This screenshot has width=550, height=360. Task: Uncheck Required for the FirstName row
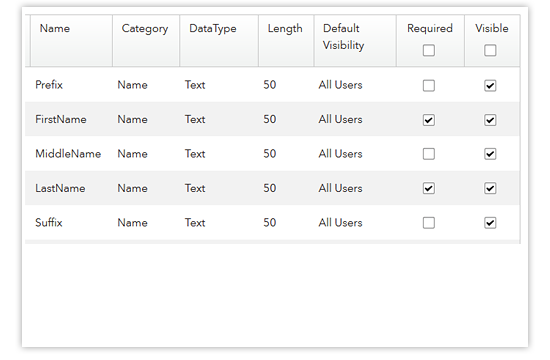[429, 120]
